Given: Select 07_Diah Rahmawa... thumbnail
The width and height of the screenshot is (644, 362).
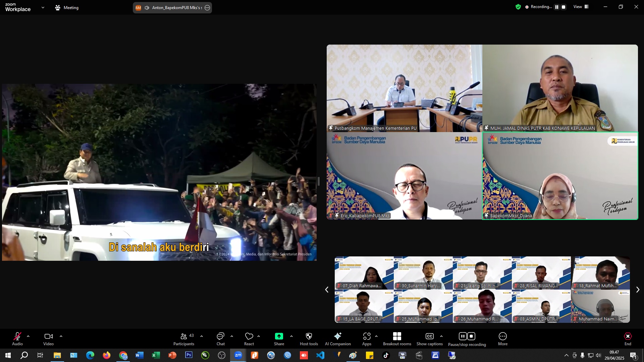Looking at the screenshot, I should click(364, 273).
